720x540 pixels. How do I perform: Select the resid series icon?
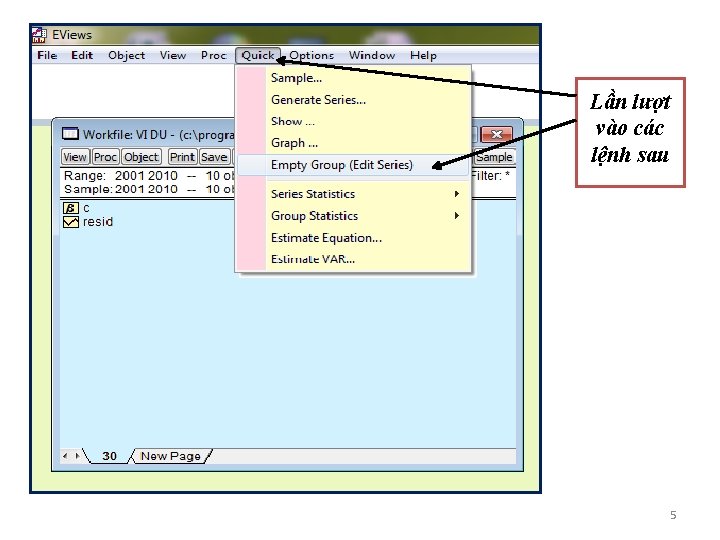point(70,222)
